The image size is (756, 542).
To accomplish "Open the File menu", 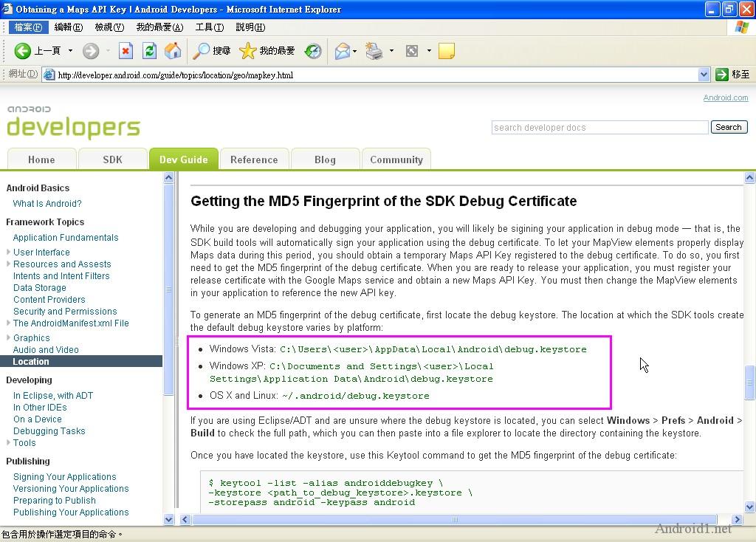I will point(28,27).
